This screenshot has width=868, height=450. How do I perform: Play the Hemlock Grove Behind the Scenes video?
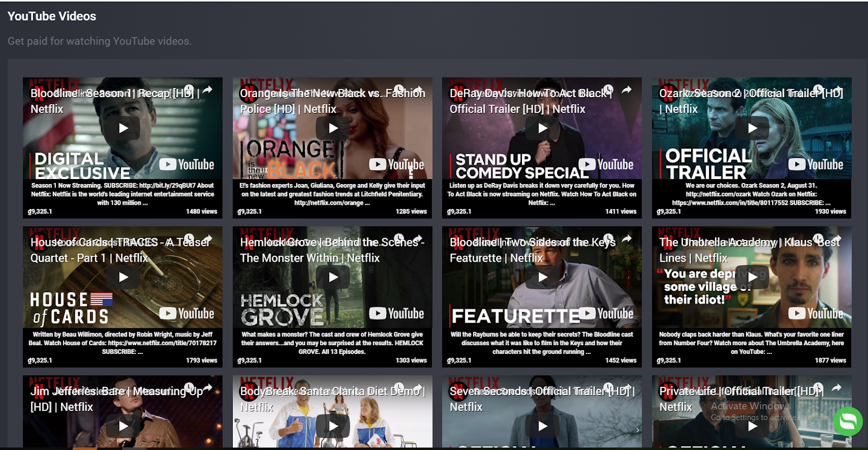[x=333, y=277]
